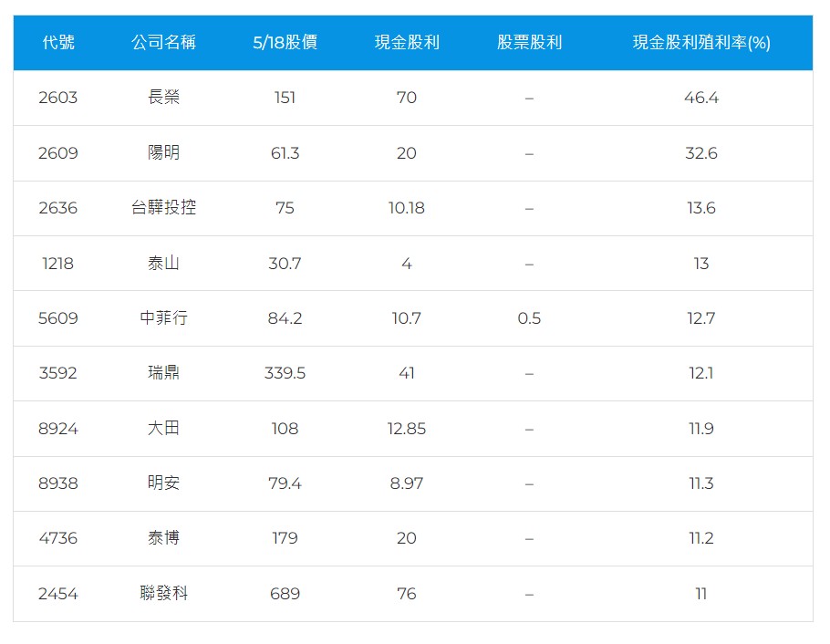The height and width of the screenshot is (644, 830).
Task: Select stock code 4736
Action: [x=58, y=538]
